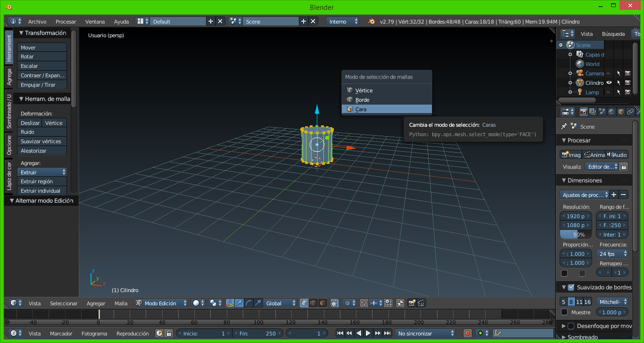The height and width of the screenshot is (343, 644).
Task: Open the Modo Edición mode dropdown
Action: tap(161, 303)
